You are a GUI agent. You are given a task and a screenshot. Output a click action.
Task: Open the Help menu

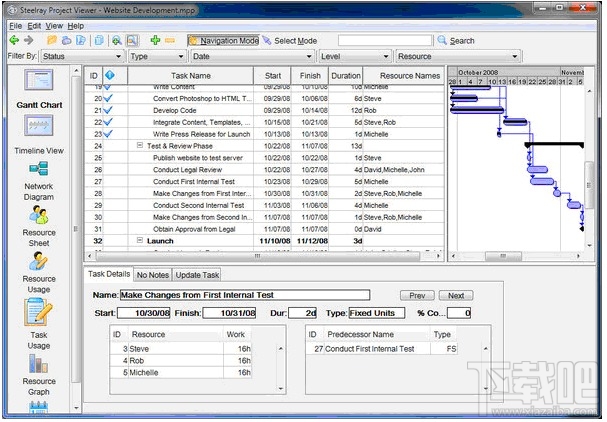tap(75, 26)
